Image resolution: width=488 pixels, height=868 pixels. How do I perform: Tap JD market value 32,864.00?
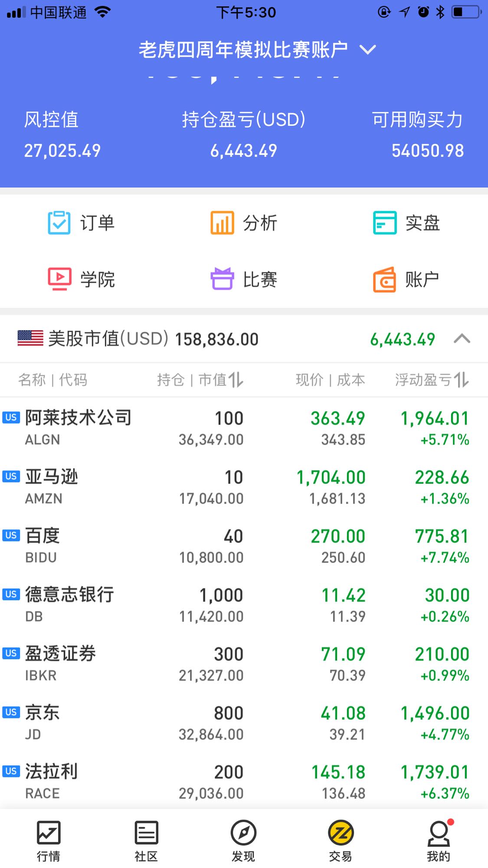click(211, 735)
